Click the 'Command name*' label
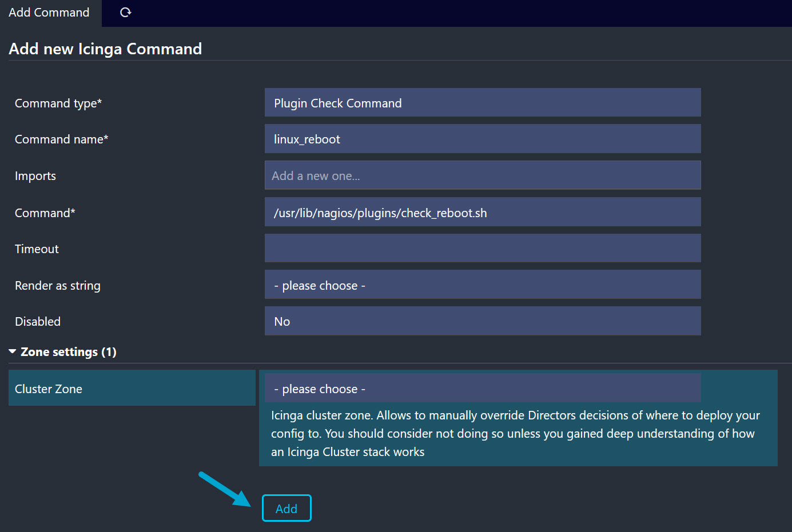Image resolution: width=792 pixels, height=532 pixels. click(x=61, y=139)
